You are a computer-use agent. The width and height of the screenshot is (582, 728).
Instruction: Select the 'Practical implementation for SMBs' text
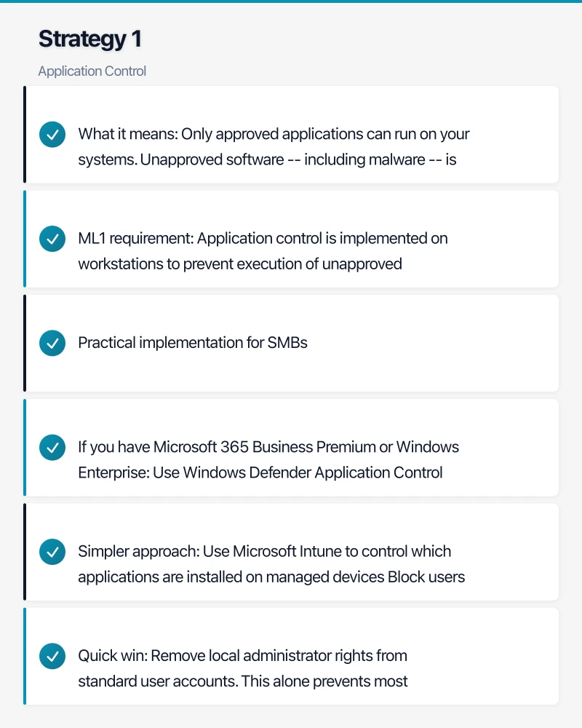[x=193, y=343]
